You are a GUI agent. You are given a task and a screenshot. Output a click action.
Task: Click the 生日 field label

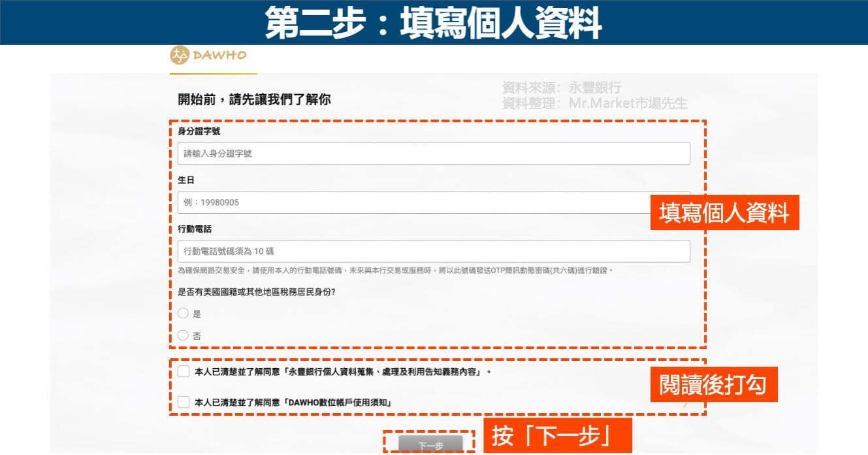[x=186, y=180]
